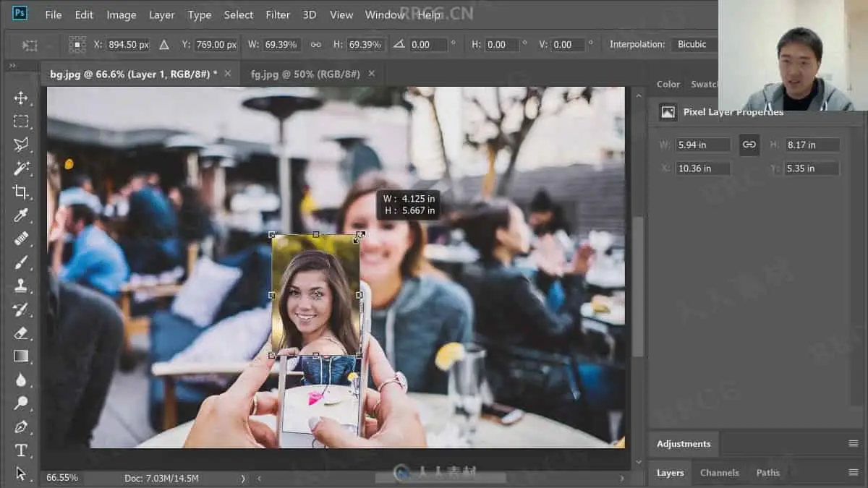
Task: Select the Rectangular Marquee tool
Action: pos(21,121)
